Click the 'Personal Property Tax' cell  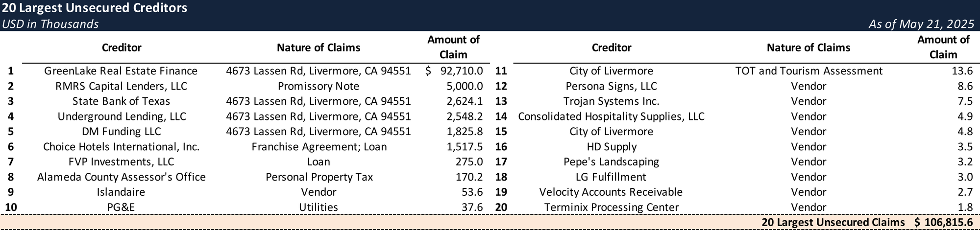click(319, 177)
